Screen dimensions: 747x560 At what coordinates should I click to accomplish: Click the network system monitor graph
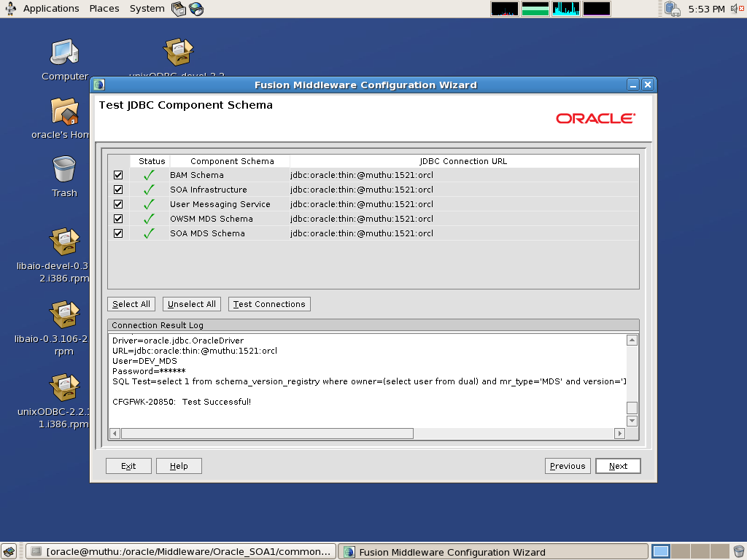click(x=565, y=9)
